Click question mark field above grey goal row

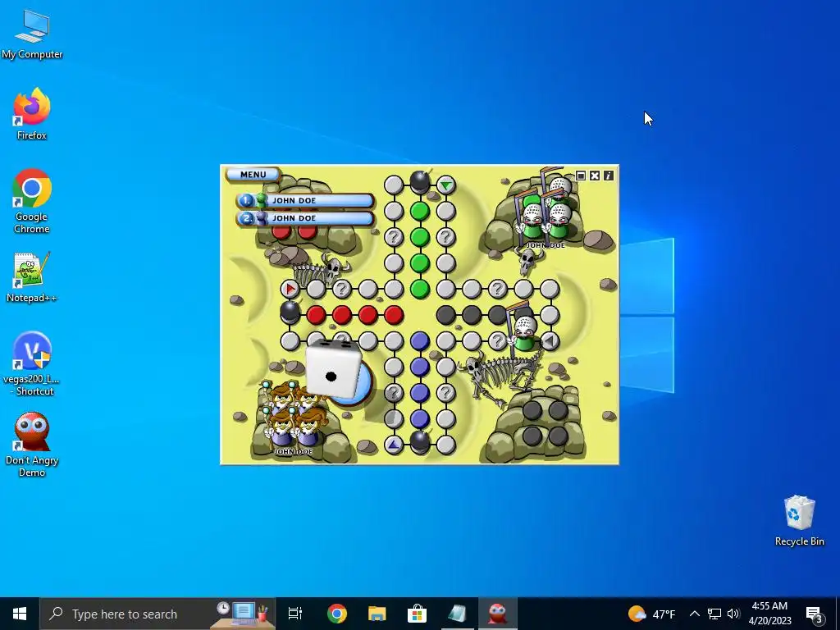(498, 290)
